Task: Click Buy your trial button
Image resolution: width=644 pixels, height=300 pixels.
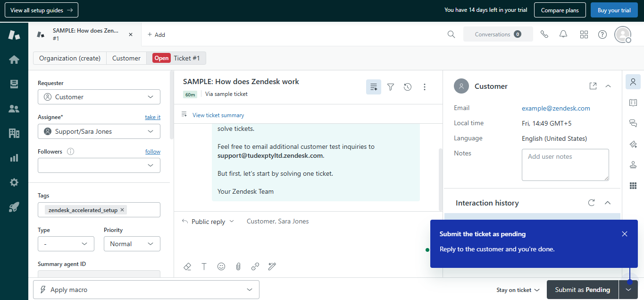Action: pos(614,10)
